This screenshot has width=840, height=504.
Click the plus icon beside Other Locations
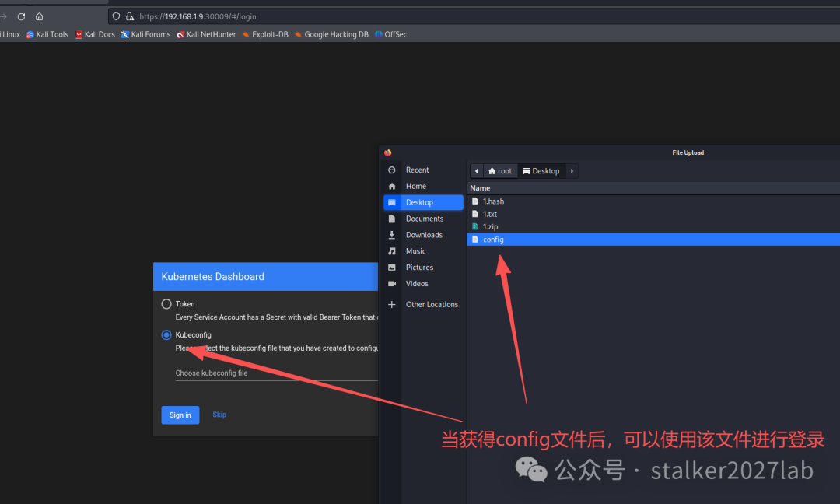[391, 304]
